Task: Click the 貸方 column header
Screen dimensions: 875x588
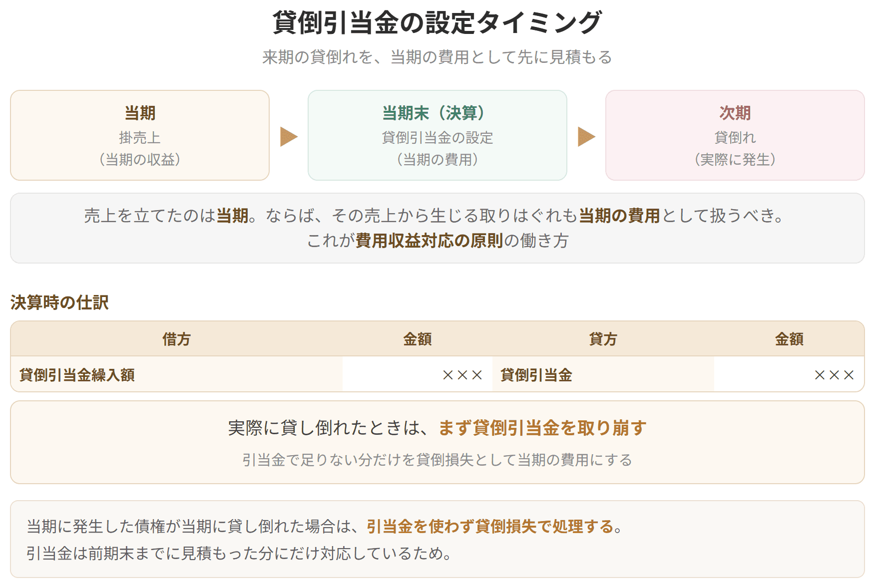Action: pos(603,339)
